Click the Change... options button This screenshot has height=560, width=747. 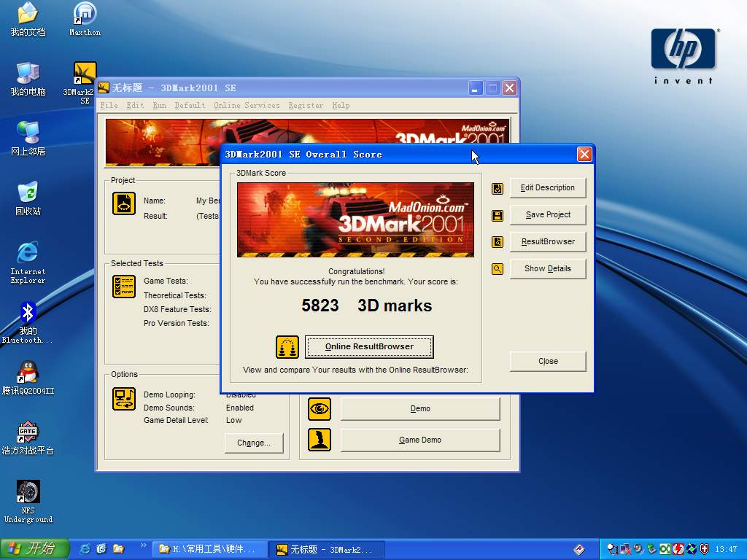(254, 443)
